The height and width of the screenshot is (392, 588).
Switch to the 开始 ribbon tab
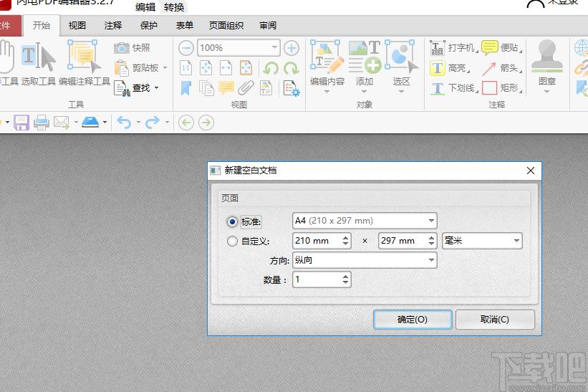point(42,26)
